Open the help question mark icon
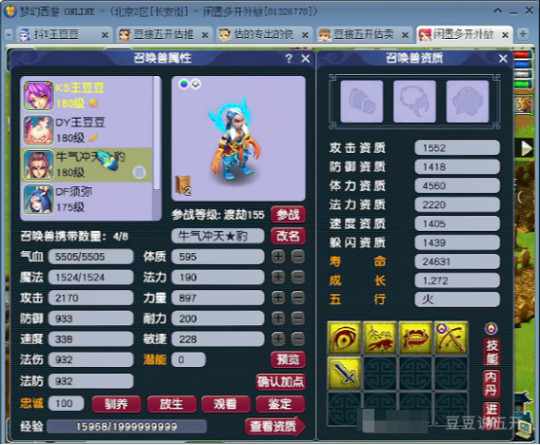Image resolution: width=540 pixels, height=445 pixels. tap(289, 58)
